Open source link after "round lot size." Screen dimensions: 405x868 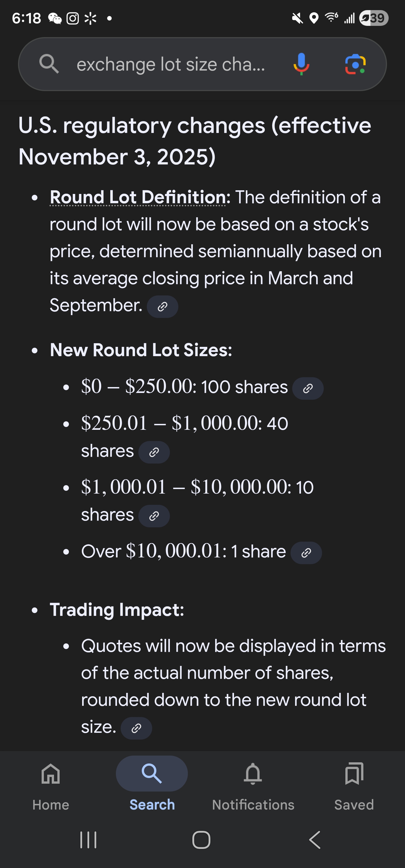pyautogui.click(x=136, y=728)
